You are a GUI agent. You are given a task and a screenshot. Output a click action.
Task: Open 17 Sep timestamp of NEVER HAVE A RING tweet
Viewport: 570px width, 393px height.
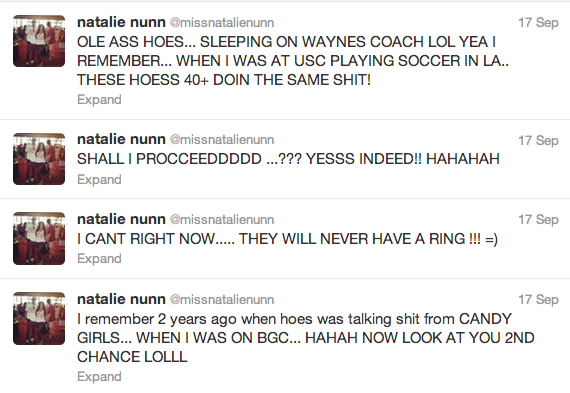[x=538, y=220]
